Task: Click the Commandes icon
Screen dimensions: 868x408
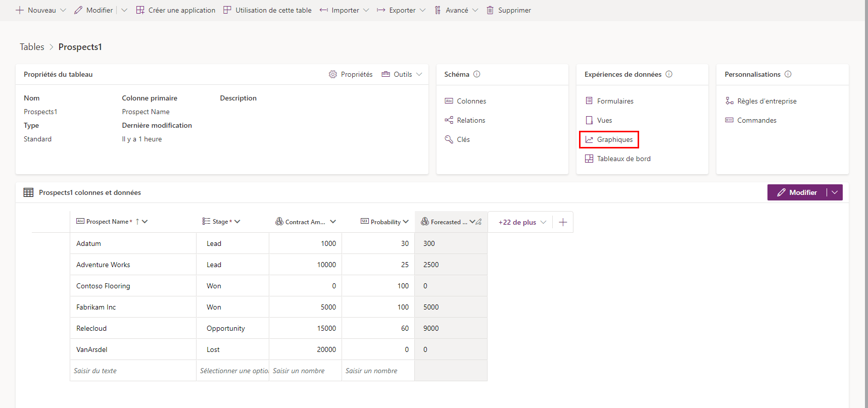Action: click(x=730, y=120)
